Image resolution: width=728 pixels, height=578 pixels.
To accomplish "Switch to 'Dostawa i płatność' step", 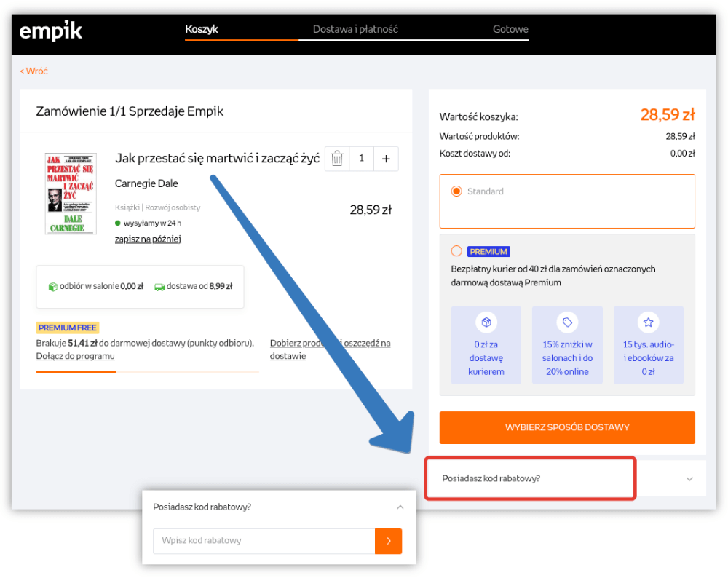I will 355,30.
